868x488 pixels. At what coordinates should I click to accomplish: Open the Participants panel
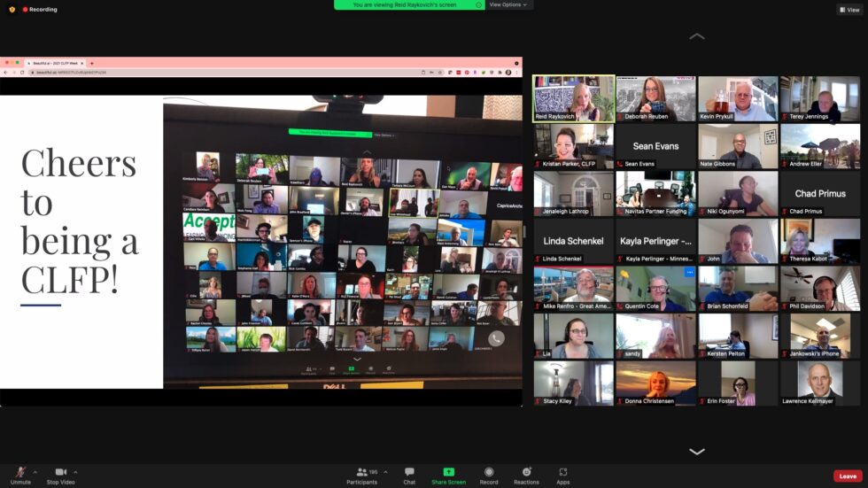tap(360, 473)
